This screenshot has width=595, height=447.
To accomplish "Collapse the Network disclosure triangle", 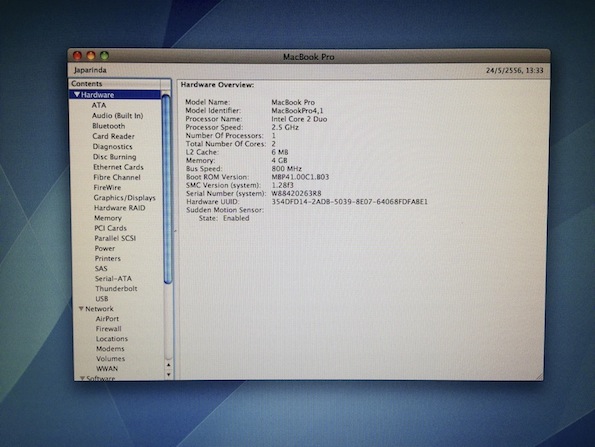I will [81, 309].
